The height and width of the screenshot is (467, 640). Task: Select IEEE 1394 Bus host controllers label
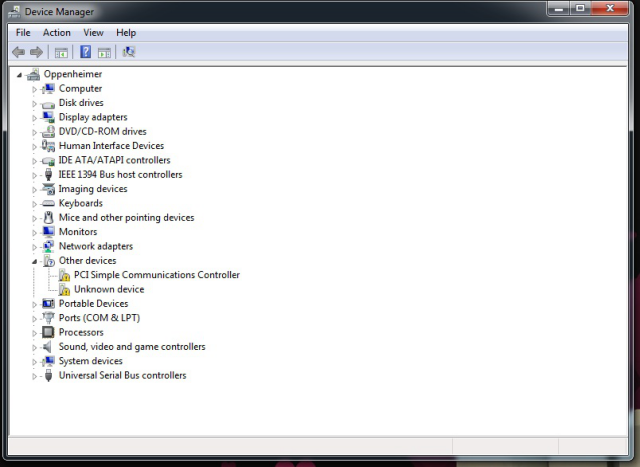120,174
